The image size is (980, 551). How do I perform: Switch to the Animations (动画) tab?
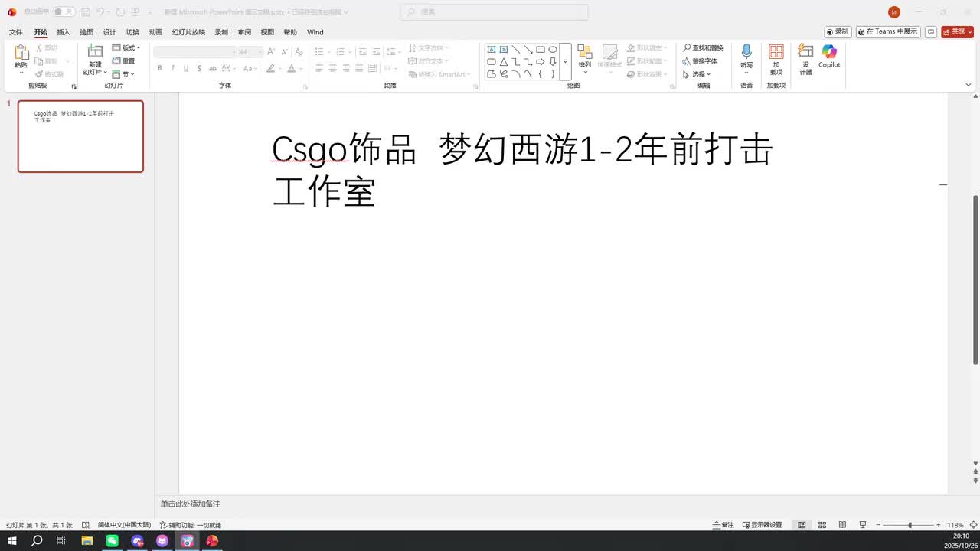coord(155,32)
